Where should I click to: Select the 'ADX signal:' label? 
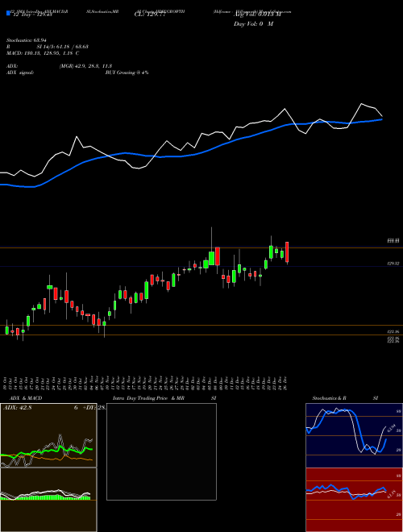(20, 73)
